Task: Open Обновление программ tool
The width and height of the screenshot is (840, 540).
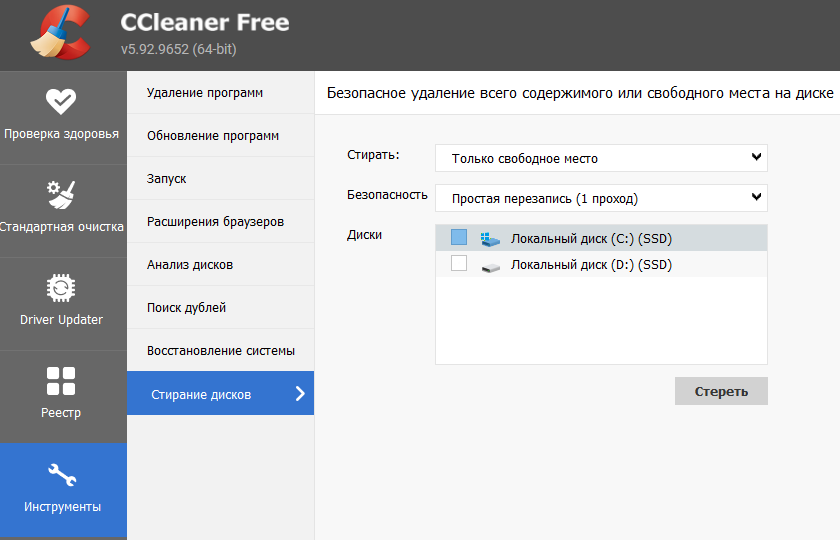Action: tap(220, 136)
